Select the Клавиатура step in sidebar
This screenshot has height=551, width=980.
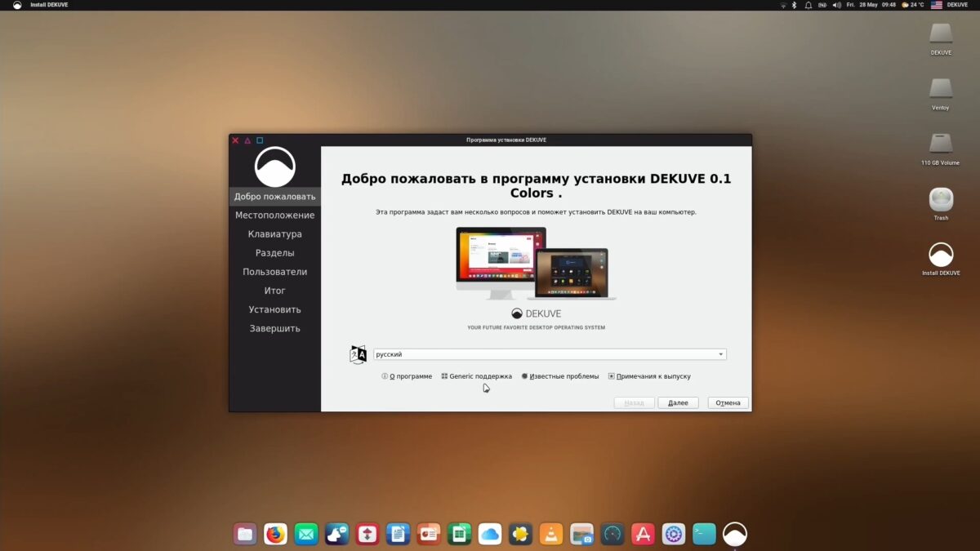click(274, 234)
